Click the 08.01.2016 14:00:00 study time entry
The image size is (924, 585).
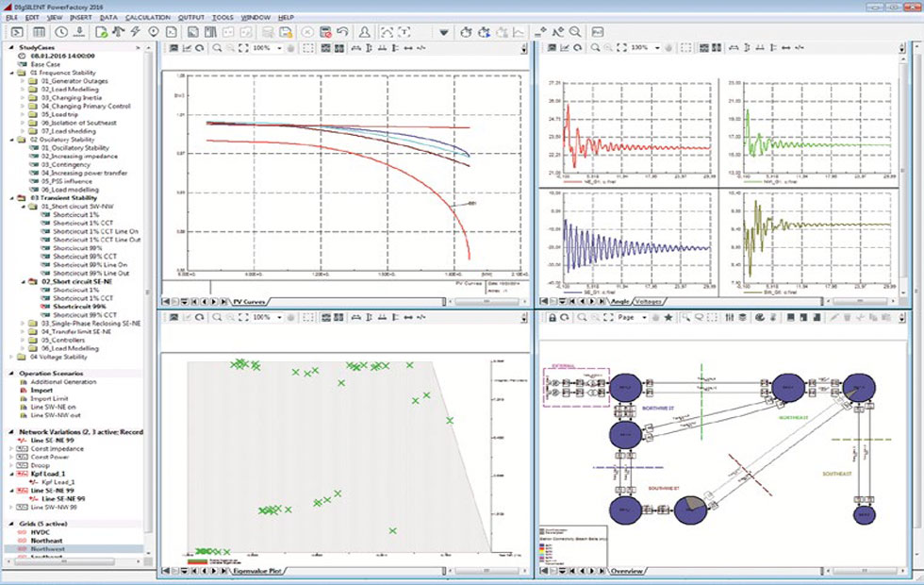coord(62,56)
